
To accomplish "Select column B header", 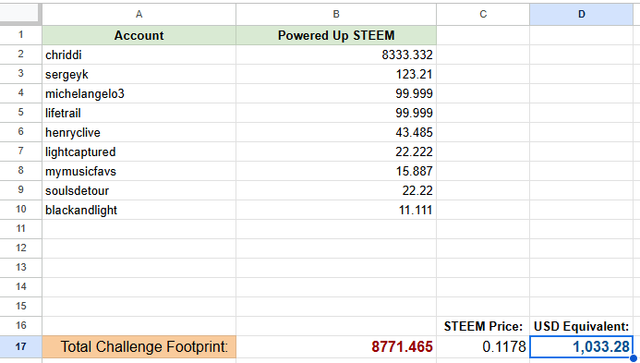I will pyautogui.click(x=336, y=14).
